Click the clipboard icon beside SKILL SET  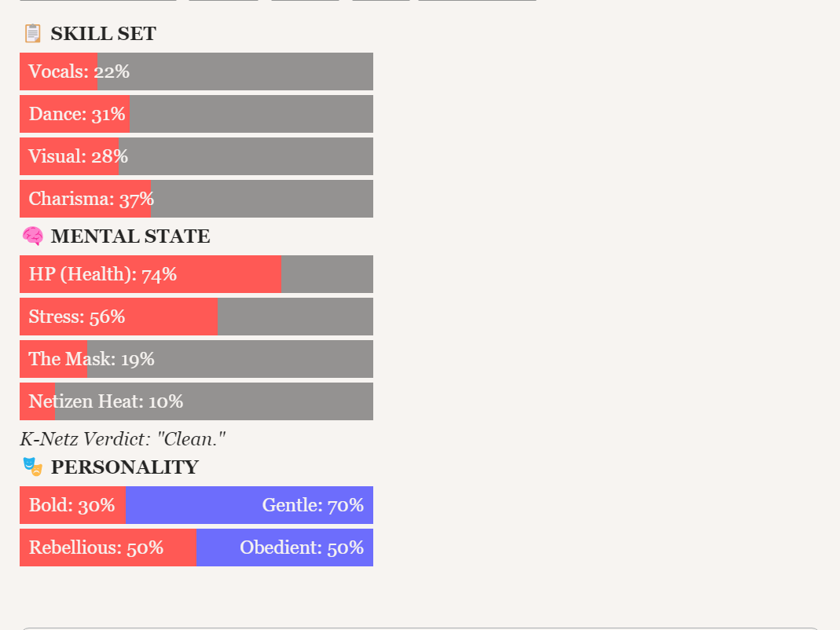click(32, 34)
